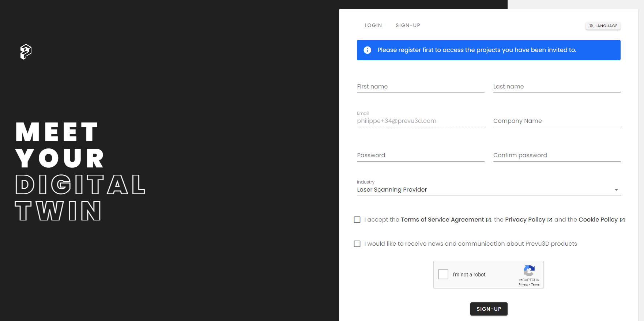Open the Privacy Policy link
This screenshot has width=644, height=321.
pos(525,220)
